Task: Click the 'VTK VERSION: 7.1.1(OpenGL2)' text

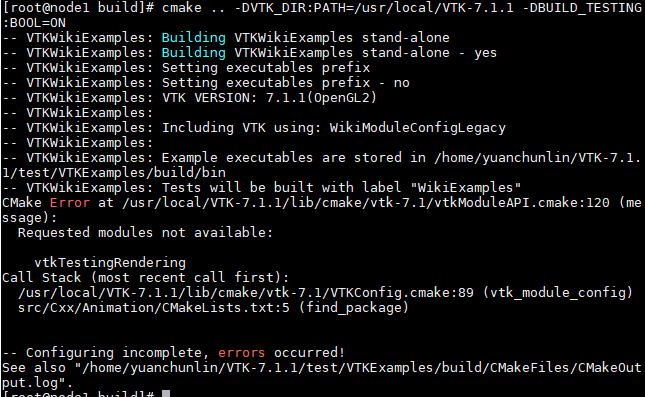Action: click(269, 98)
